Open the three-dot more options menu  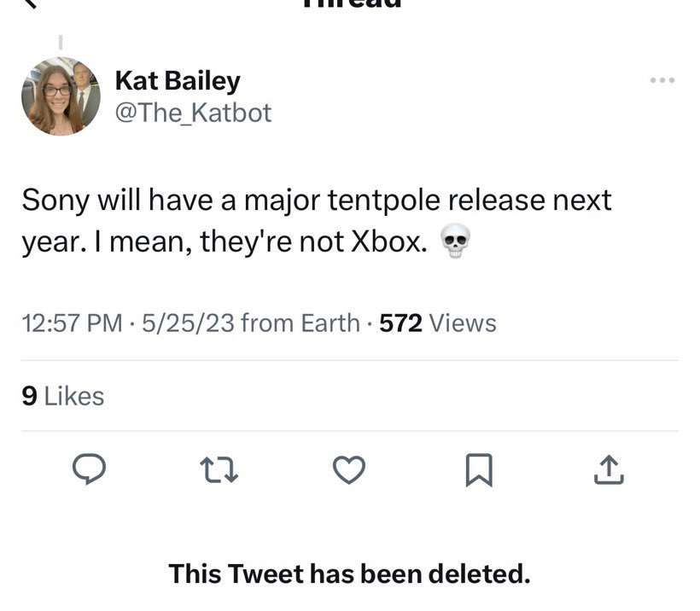point(662,80)
